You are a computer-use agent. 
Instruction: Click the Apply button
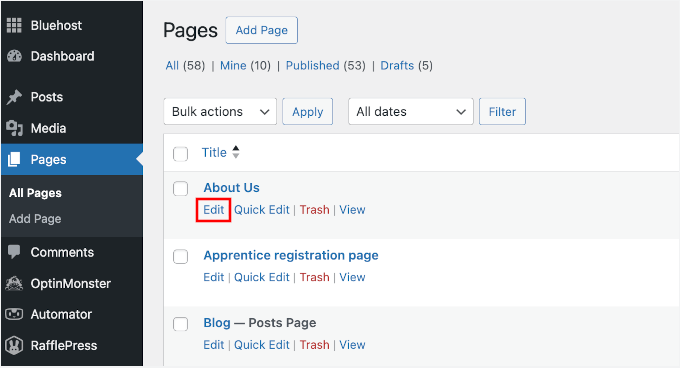coord(307,112)
